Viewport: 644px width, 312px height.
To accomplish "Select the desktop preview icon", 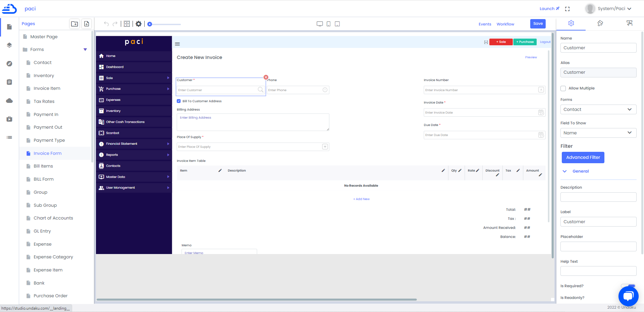I will [319, 24].
